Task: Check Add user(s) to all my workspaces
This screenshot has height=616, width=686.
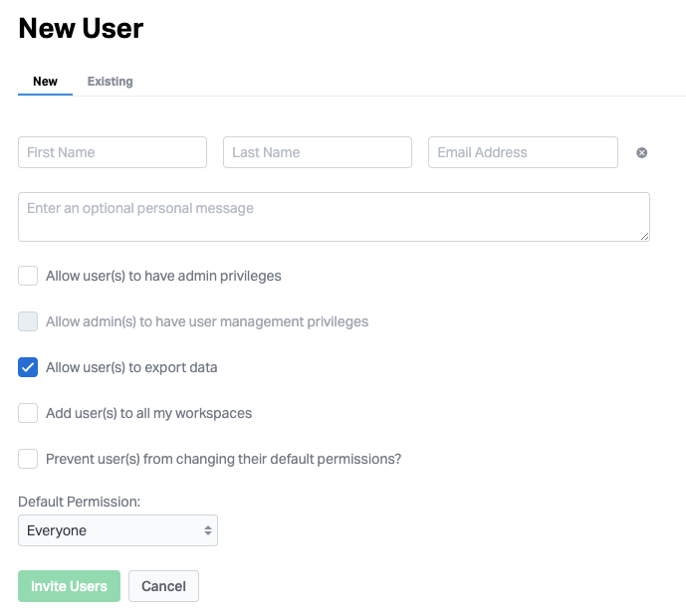Action: pyautogui.click(x=28, y=413)
